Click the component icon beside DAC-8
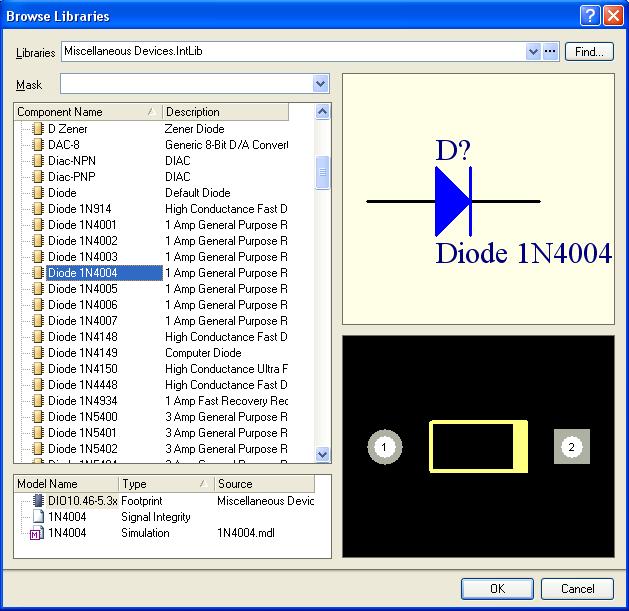629x611 pixels. point(38,145)
